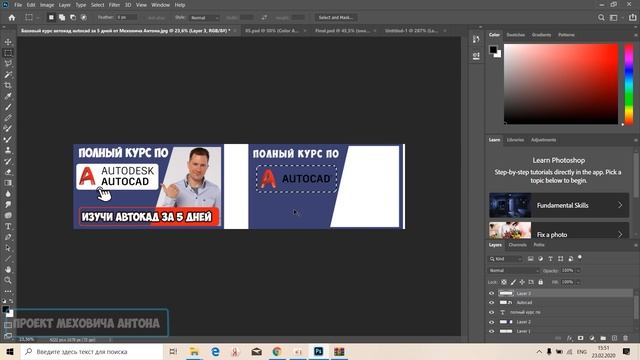Choose Subtract from selection mode icon
640x360 pixels.
coord(73,18)
